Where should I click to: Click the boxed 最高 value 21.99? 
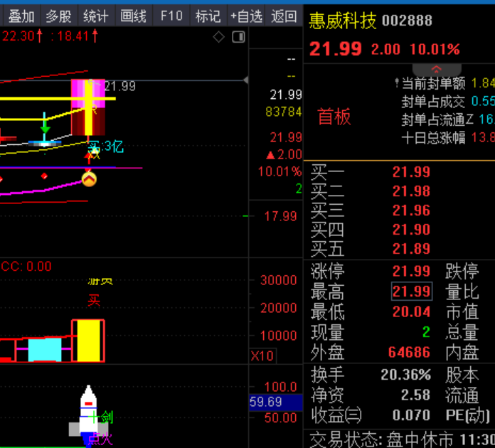(412, 291)
